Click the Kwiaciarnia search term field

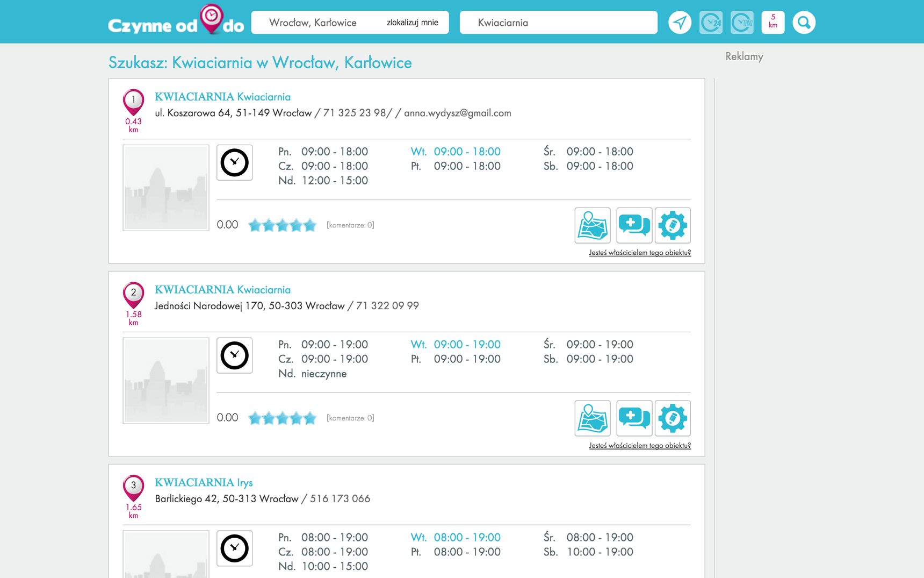(559, 23)
